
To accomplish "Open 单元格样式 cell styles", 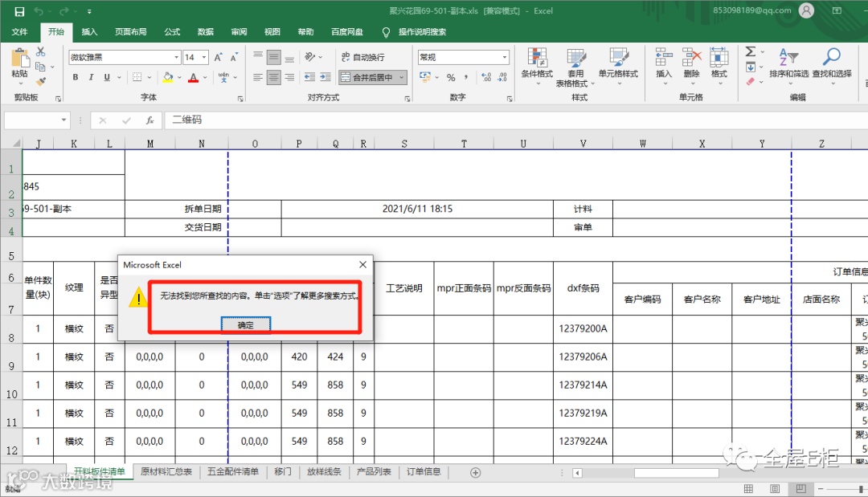I will point(618,67).
